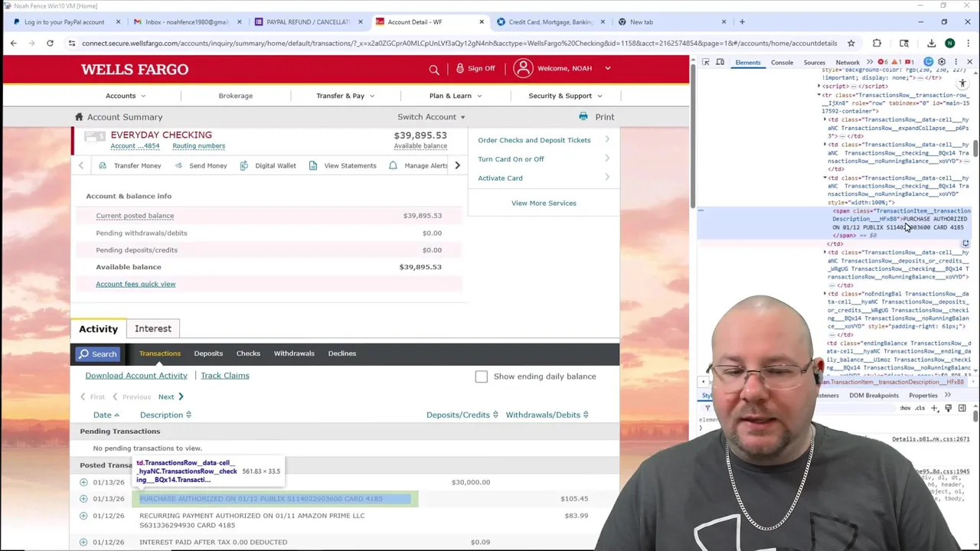980x551 pixels.
Task: Click the Routing numbers link
Action: [198, 145]
